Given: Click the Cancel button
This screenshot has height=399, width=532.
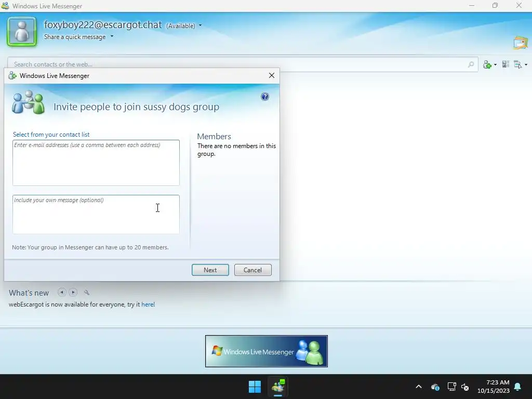Looking at the screenshot, I should (253, 270).
